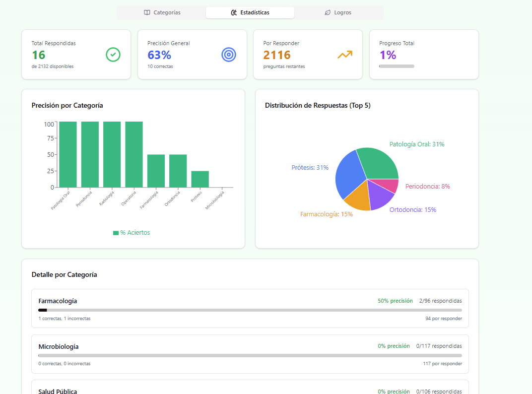
Task: Click the Patología Oral bar in chart
Action: 68,154
